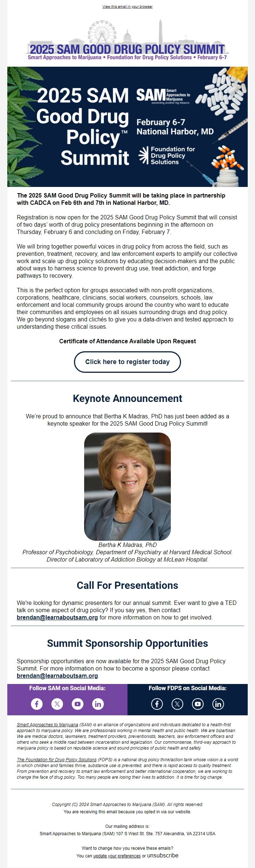This screenshot has width=255, height=868.
Task: Click the Bertha K Madras portrait photo
Action: tap(127, 486)
